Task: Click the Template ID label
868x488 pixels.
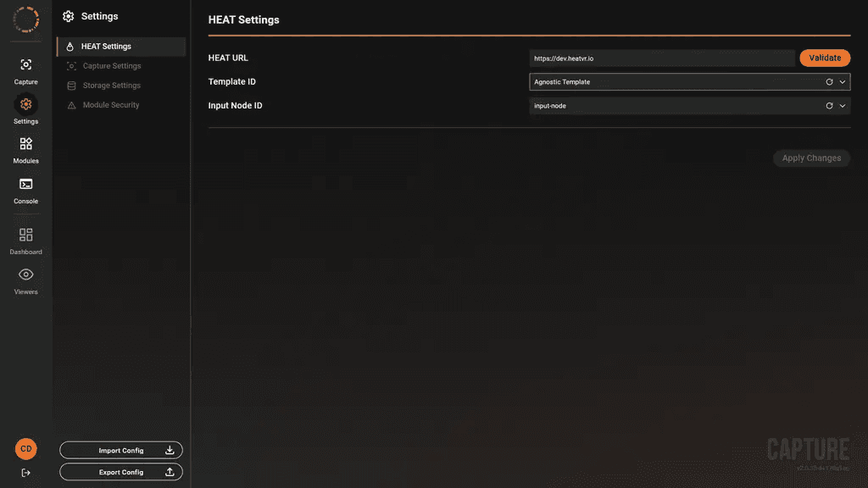Action: click(232, 81)
